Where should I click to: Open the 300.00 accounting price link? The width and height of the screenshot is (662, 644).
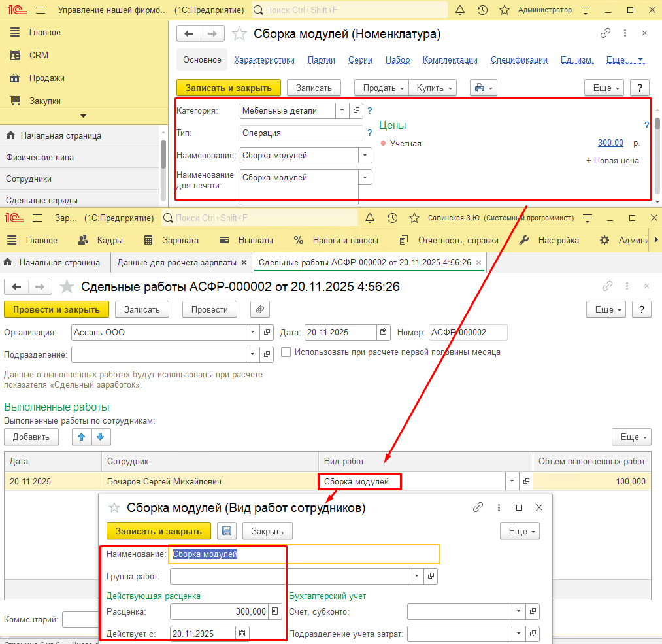pyautogui.click(x=610, y=143)
